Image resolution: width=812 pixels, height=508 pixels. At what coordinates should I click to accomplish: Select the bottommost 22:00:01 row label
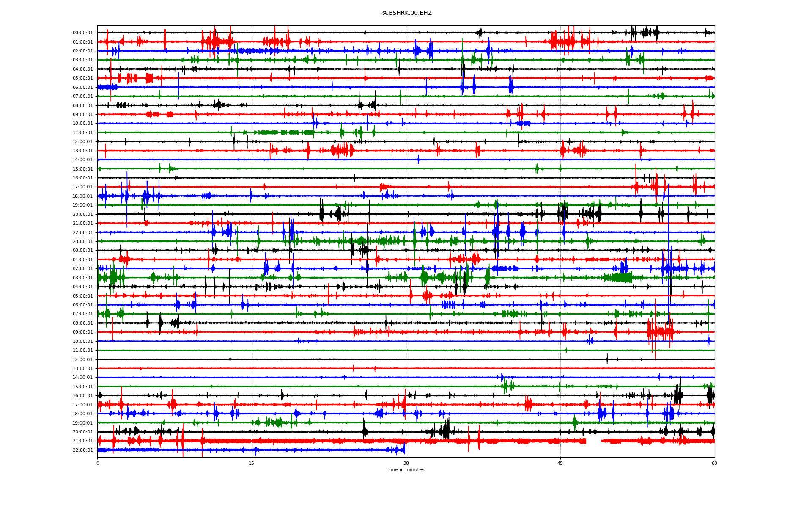pyautogui.click(x=82, y=450)
